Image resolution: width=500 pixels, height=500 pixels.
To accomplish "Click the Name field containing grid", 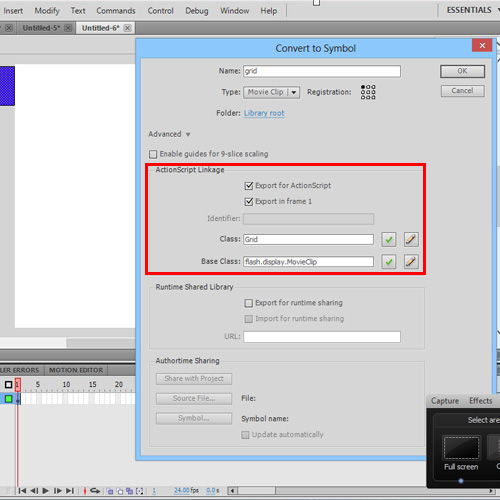I will [x=322, y=71].
